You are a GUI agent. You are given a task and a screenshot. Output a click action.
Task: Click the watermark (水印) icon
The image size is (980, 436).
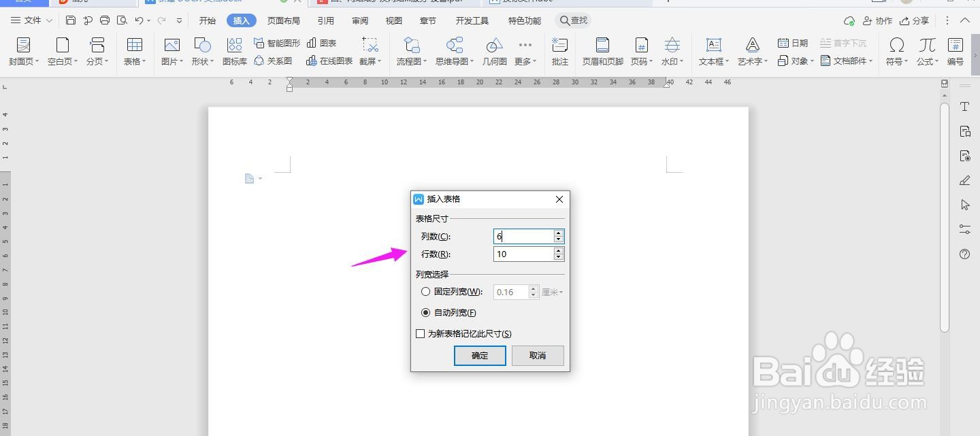(672, 45)
